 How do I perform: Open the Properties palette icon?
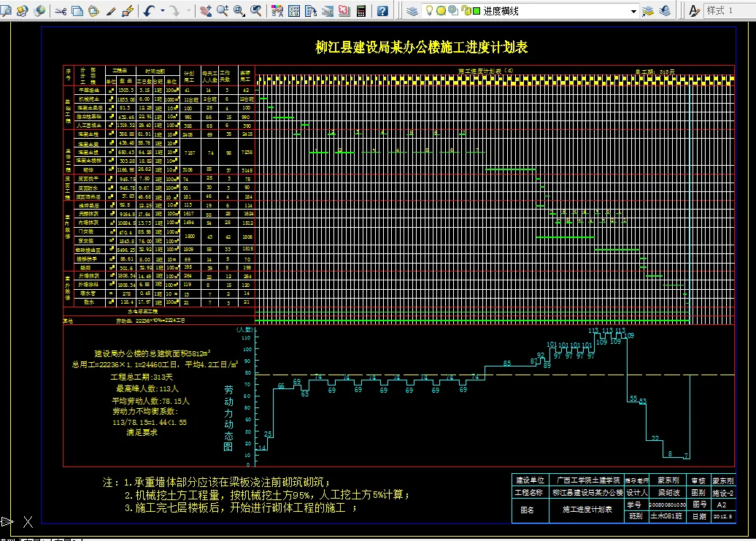pyautogui.click(x=277, y=11)
